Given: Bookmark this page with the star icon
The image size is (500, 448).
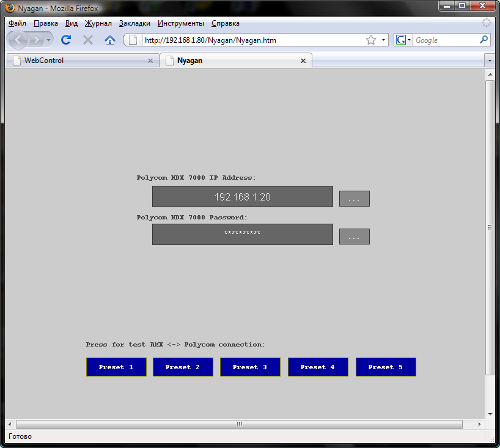Looking at the screenshot, I should tap(371, 40).
